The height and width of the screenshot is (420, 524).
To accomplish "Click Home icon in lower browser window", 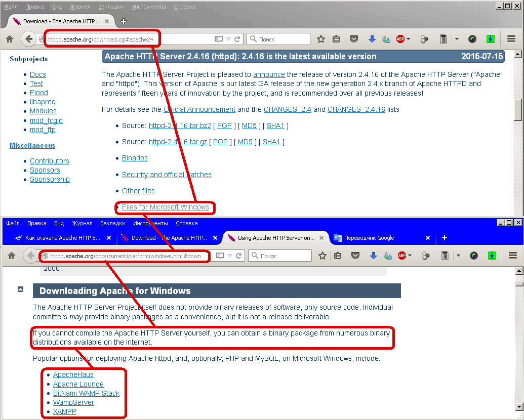I will (x=11, y=256).
